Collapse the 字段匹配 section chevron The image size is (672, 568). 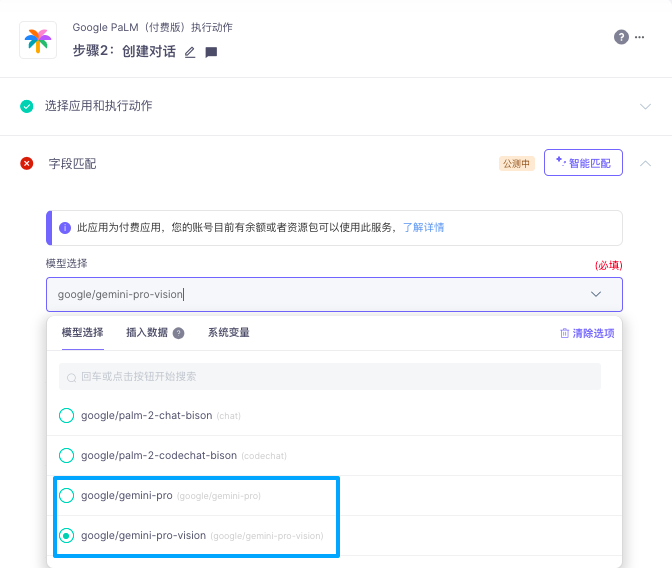645,163
